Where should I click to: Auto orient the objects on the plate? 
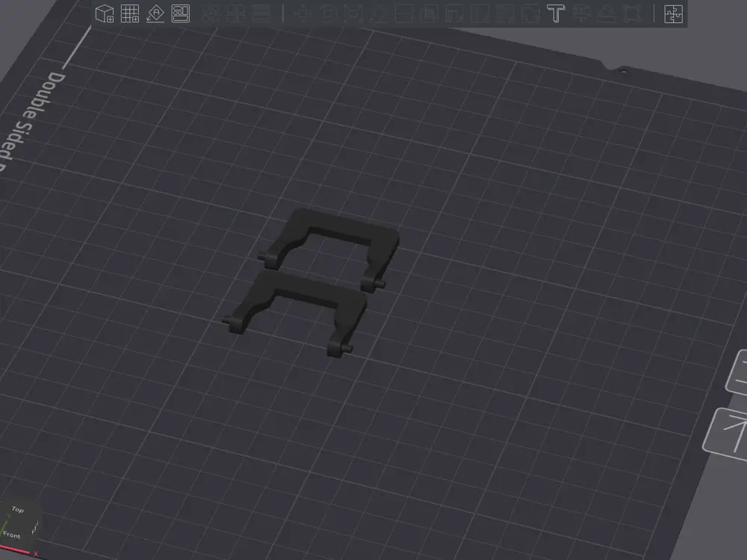pos(155,13)
